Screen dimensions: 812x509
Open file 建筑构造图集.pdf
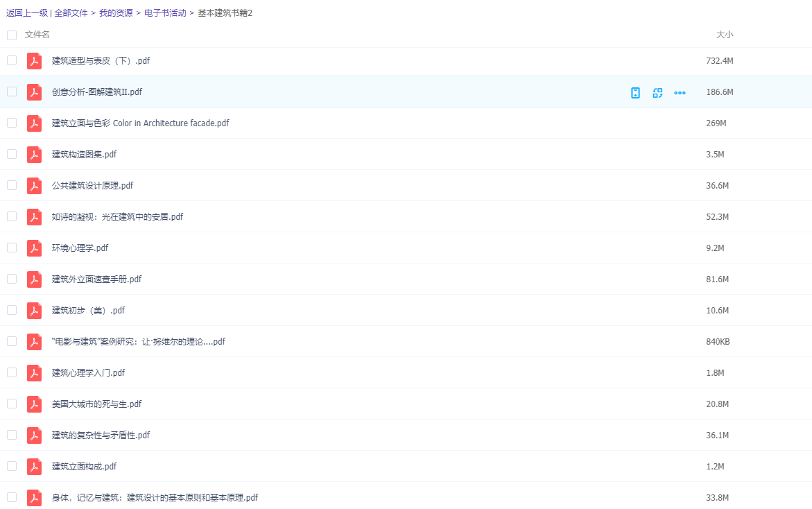point(85,155)
